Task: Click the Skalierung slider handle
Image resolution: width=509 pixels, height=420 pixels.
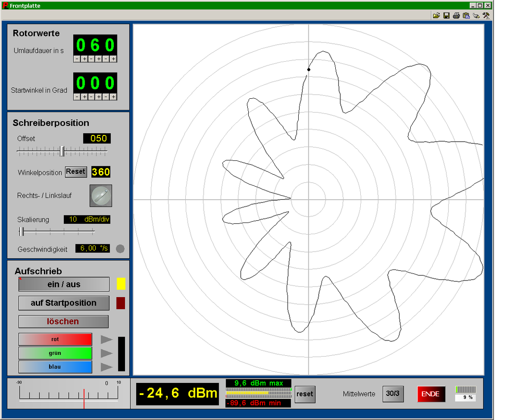Action: tap(21, 231)
